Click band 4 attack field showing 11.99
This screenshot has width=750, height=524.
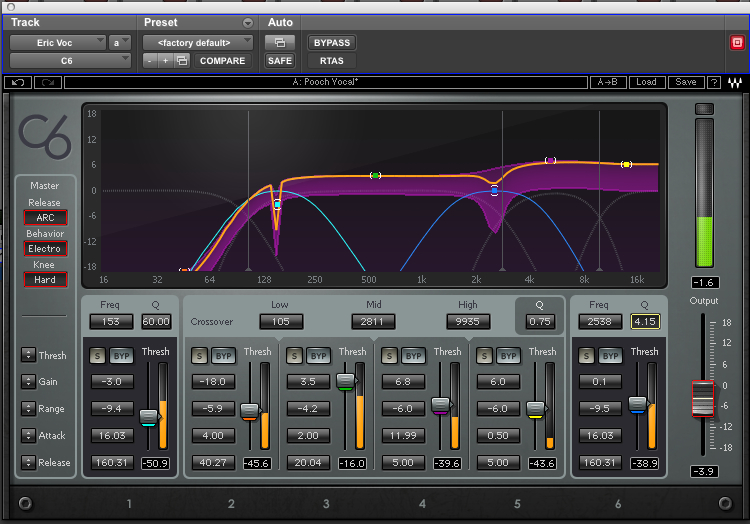click(x=403, y=436)
